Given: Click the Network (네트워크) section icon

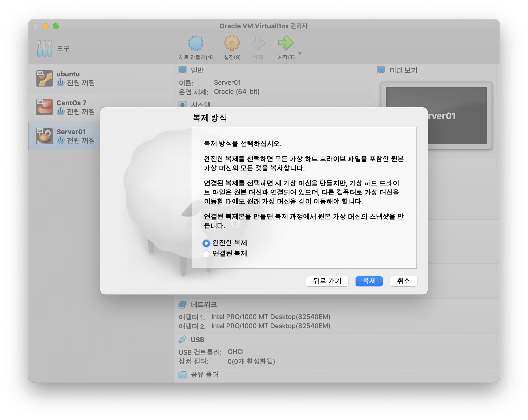Looking at the screenshot, I should (182, 305).
